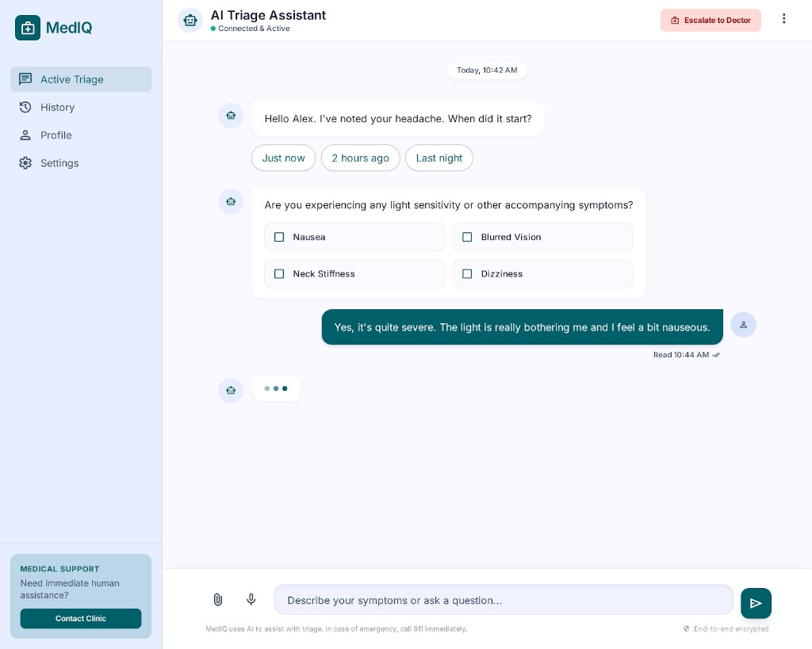Focus the Describe your symptoms input field

click(x=504, y=601)
